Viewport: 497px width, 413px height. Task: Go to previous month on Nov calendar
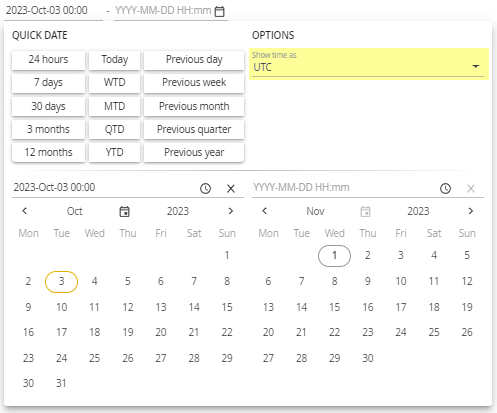pos(265,211)
